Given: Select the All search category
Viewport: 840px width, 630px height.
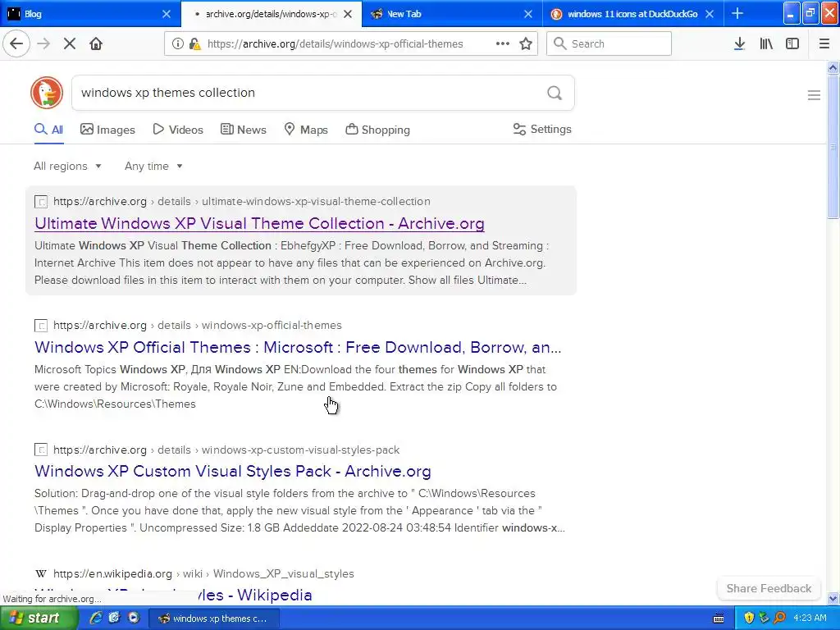Looking at the screenshot, I should pyautogui.click(x=48, y=130).
